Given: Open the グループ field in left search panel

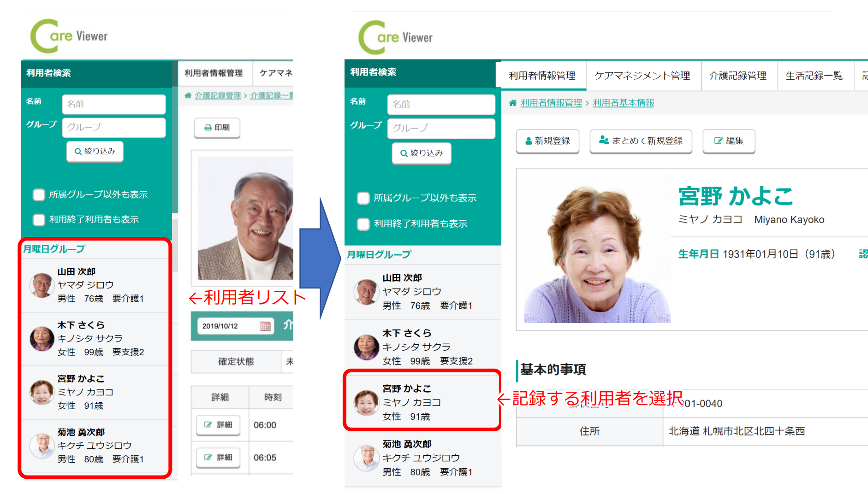Looking at the screenshot, I should click(x=113, y=127).
